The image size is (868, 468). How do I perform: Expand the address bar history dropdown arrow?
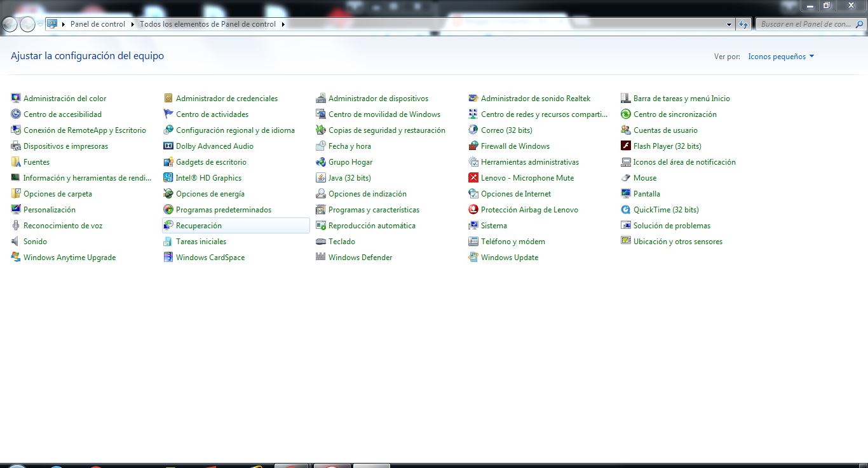click(x=729, y=24)
